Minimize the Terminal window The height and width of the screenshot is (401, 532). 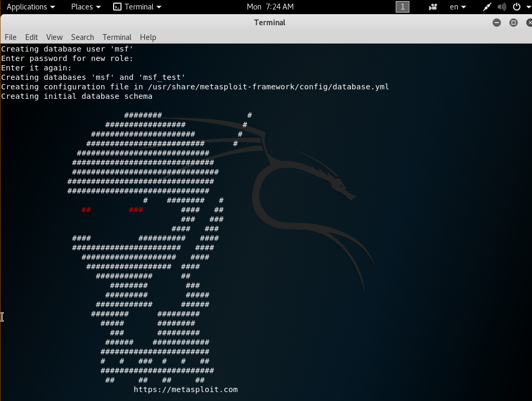pos(496,23)
